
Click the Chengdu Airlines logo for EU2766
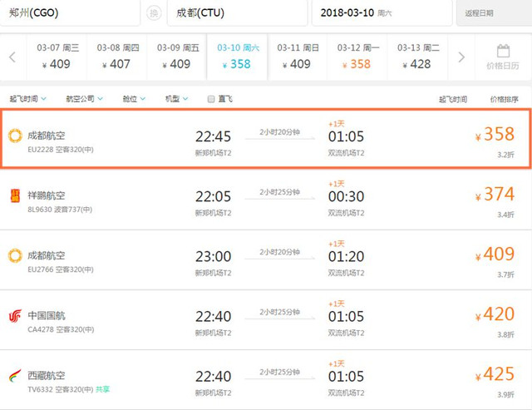pos(15,255)
